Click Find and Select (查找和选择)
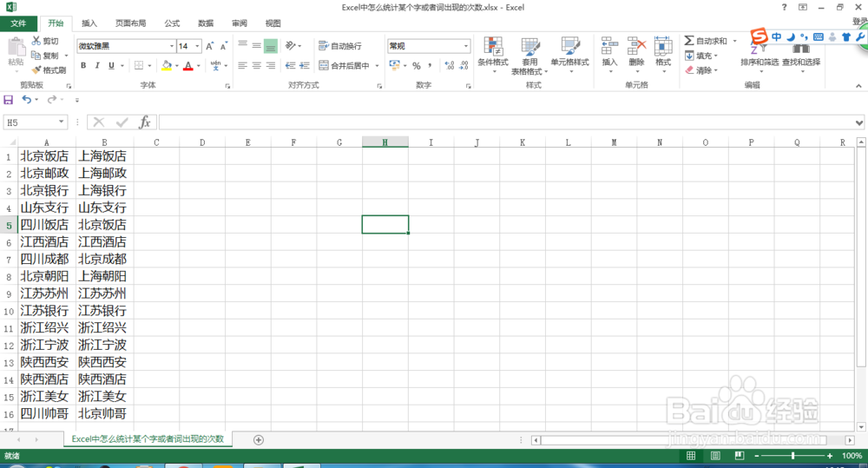Screen dimensions: 868x468 click(801, 56)
